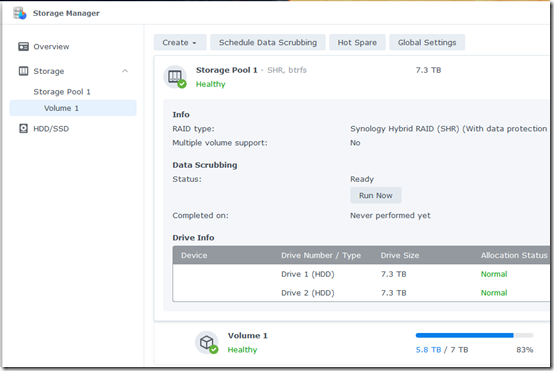The image size is (554, 371).
Task: Click the Allocation Status column header
Action: pos(514,255)
